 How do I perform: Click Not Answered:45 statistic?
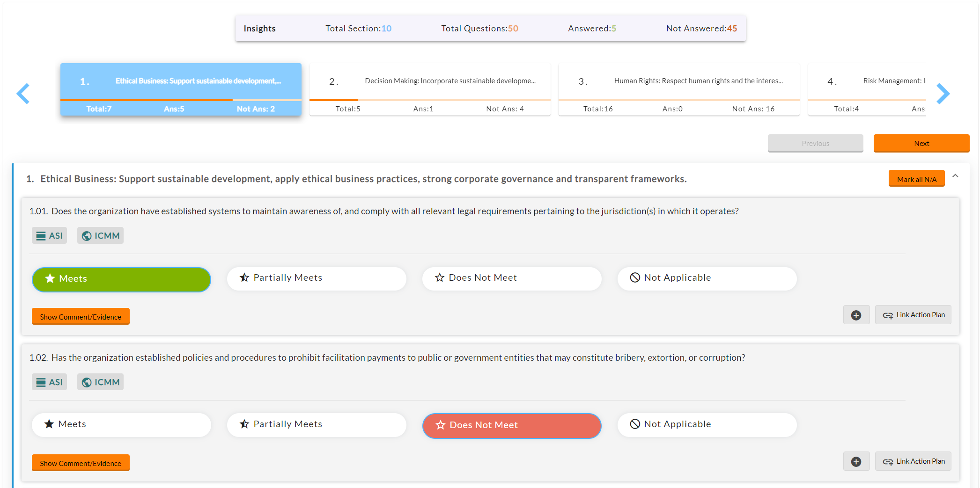pyautogui.click(x=701, y=29)
